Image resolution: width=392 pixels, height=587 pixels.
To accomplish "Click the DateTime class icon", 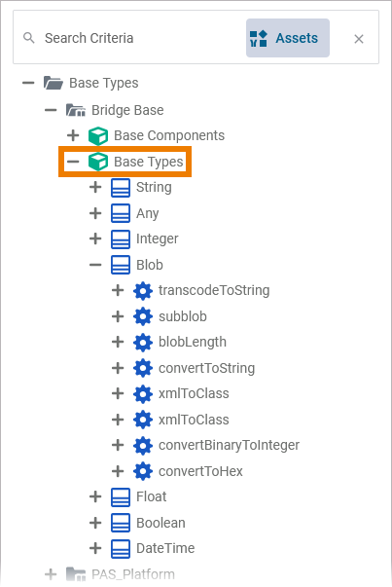I will [x=121, y=549].
